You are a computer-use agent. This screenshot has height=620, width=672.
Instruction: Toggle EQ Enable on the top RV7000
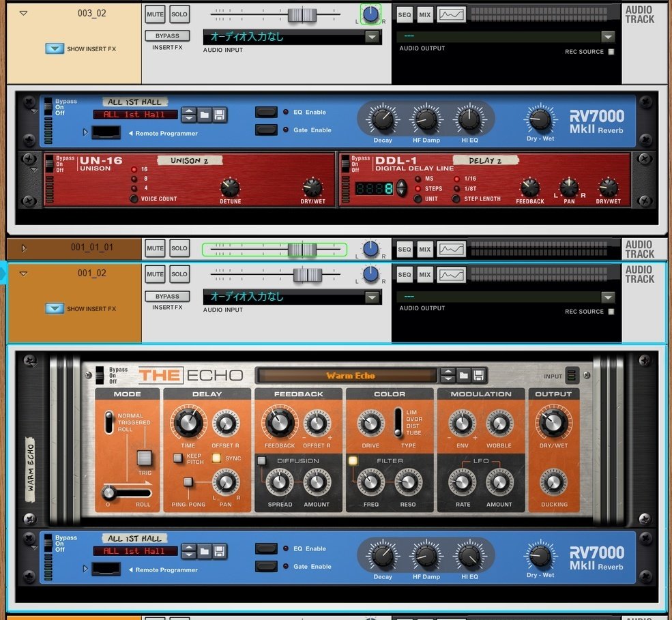(266, 113)
